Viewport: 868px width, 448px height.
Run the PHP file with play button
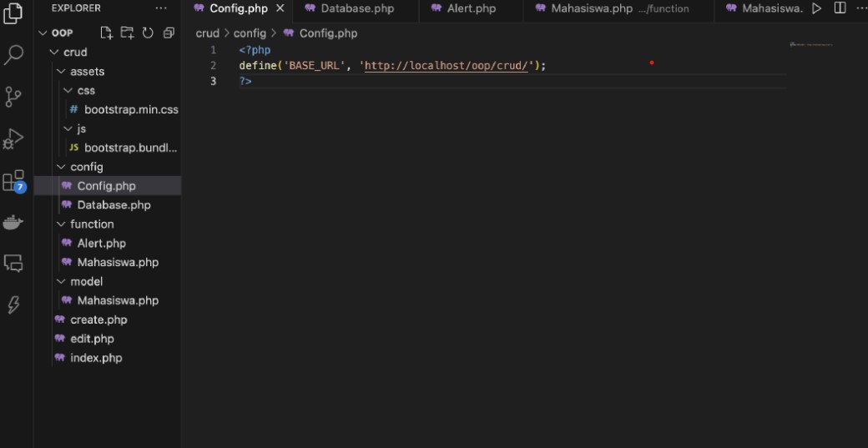(x=816, y=8)
